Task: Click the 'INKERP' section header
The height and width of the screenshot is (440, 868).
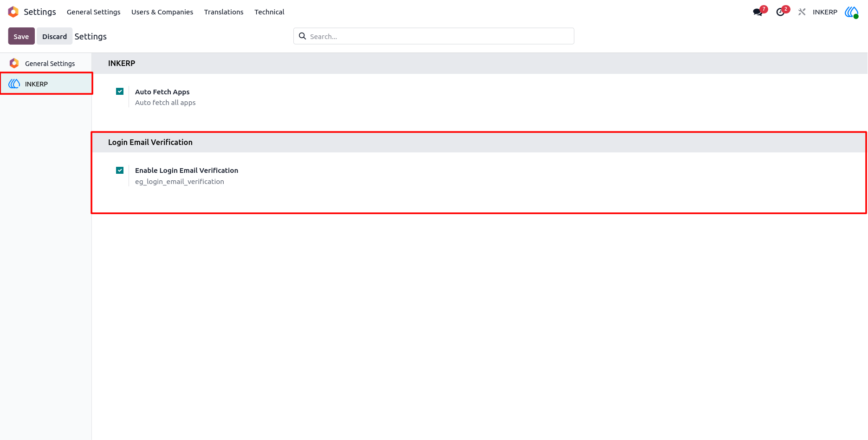Action: 122,63
